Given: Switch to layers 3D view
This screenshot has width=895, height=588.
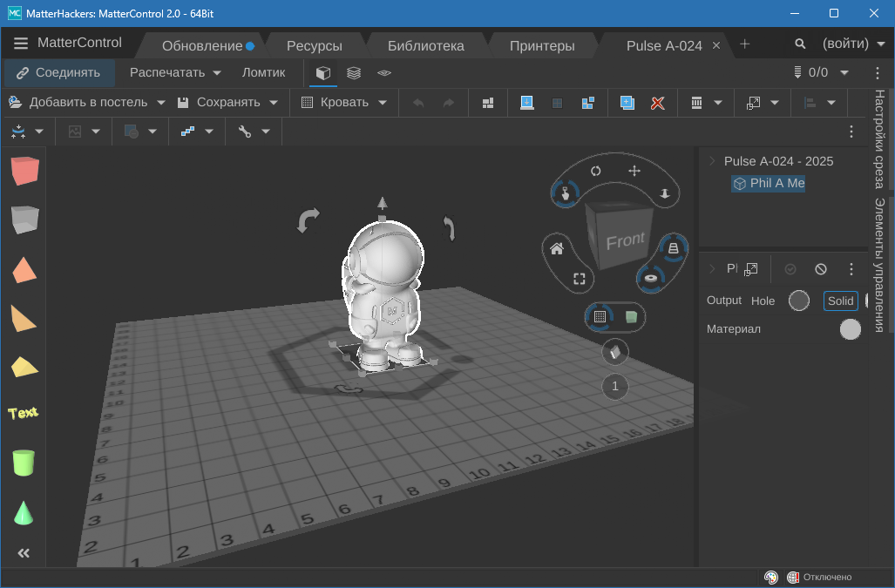Looking at the screenshot, I should pos(354,73).
